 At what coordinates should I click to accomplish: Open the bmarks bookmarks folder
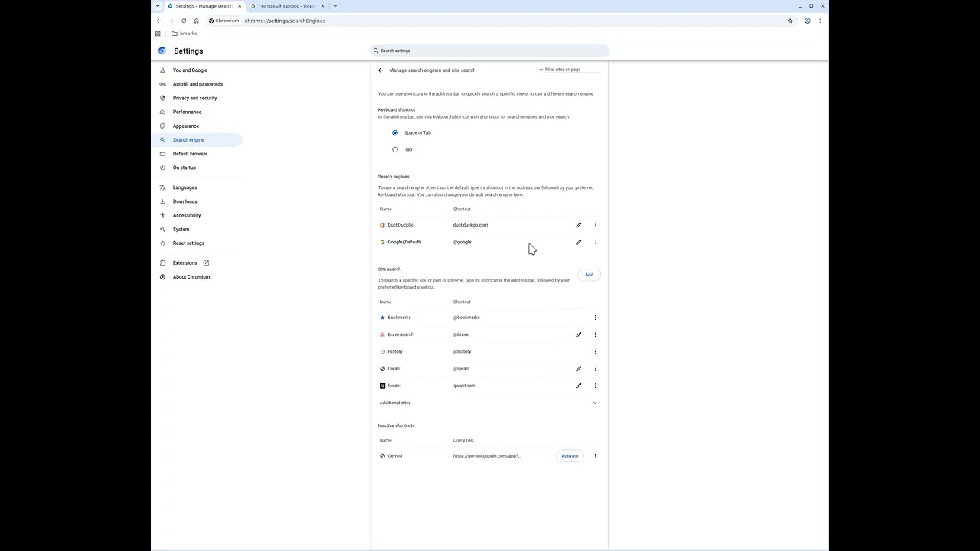click(185, 34)
